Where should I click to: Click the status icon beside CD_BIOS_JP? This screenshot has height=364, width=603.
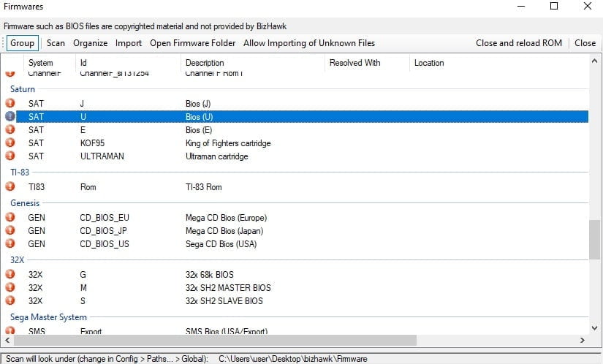coord(10,230)
